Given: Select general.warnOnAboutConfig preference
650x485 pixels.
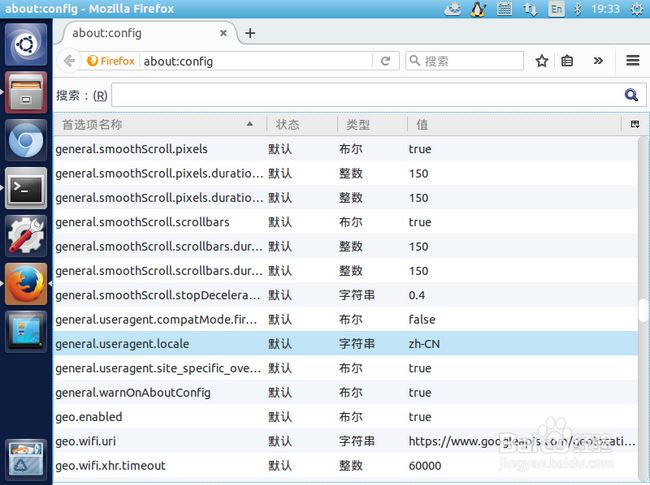Looking at the screenshot, I should tap(346, 392).
